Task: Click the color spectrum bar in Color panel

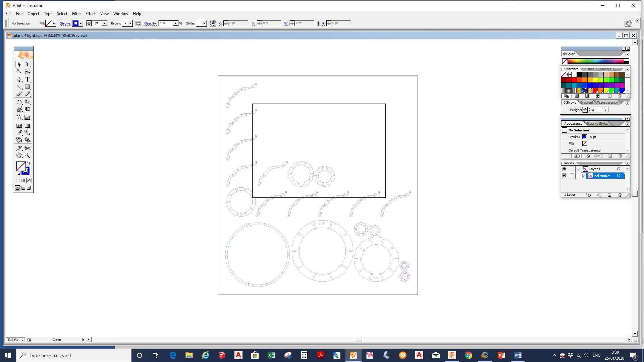Action: point(596,61)
